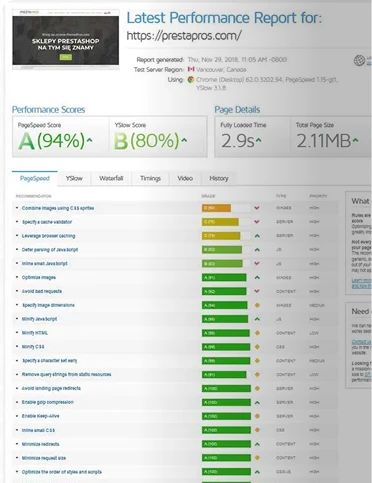Click the up arrow on Leverage browser caching row
Viewport: 372px width, 483px height.
pyautogui.click(x=257, y=236)
